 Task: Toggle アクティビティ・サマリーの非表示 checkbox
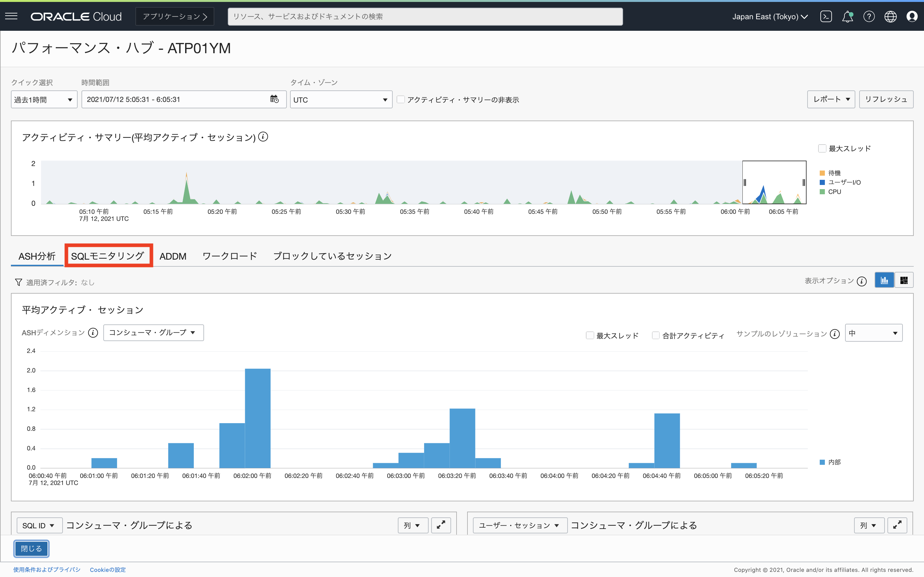400,100
